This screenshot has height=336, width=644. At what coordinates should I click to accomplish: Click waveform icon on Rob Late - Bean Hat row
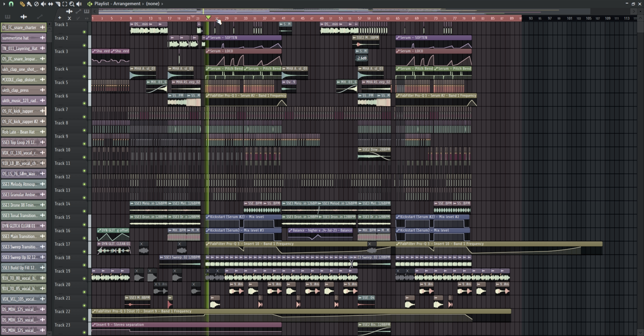pyautogui.click(x=42, y=132)
